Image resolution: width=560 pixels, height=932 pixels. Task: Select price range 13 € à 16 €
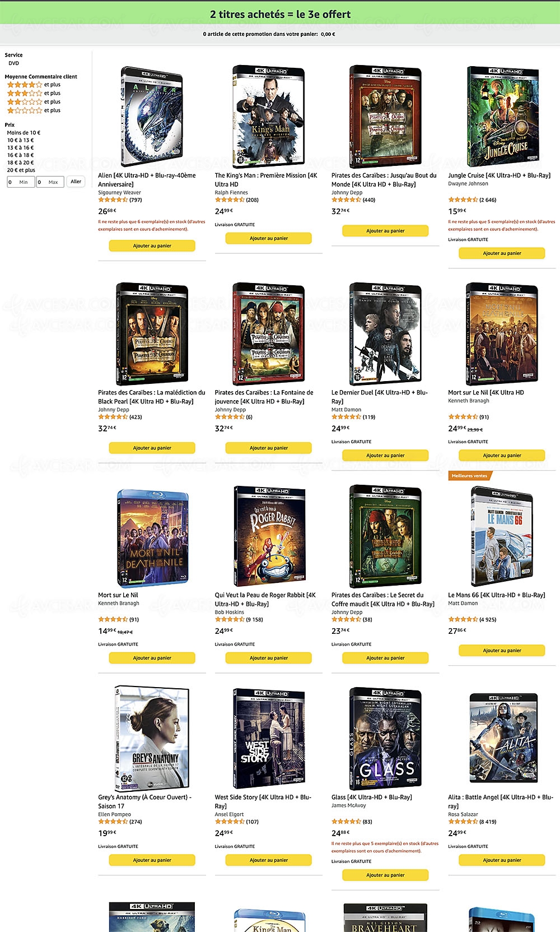21,148
